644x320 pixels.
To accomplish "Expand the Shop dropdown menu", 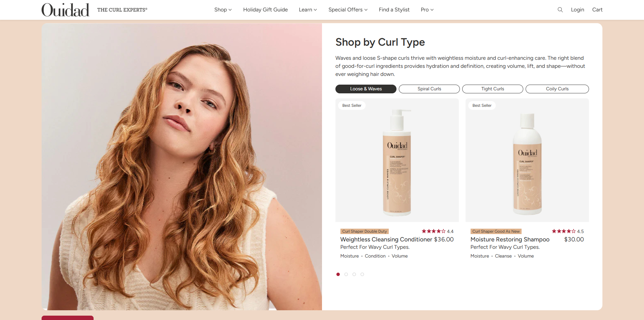I will pyautogui.click(x=223, y=10).
